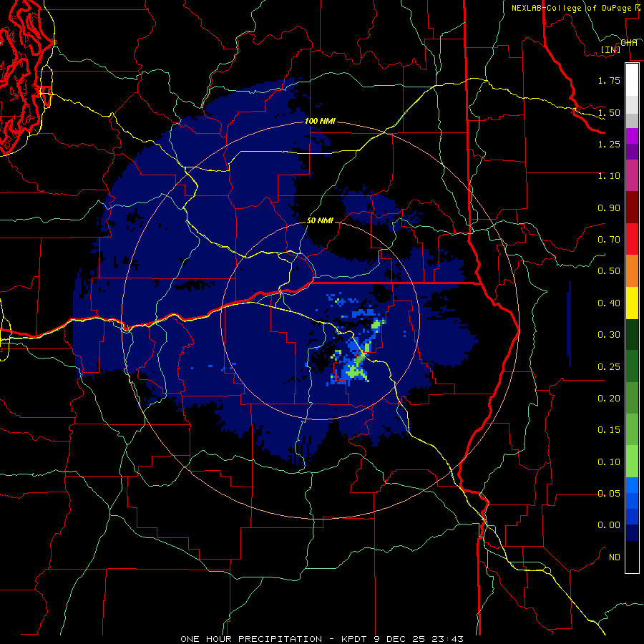Click the orange swatch in the color legend

[x=632, y=270]
